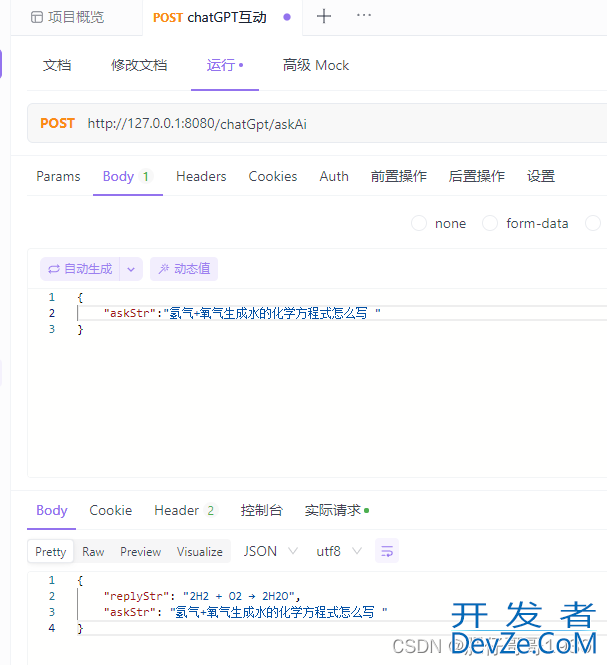607x665 pixels.
Task: Click the plus icon to add new tab
Action: pos(324,17)
